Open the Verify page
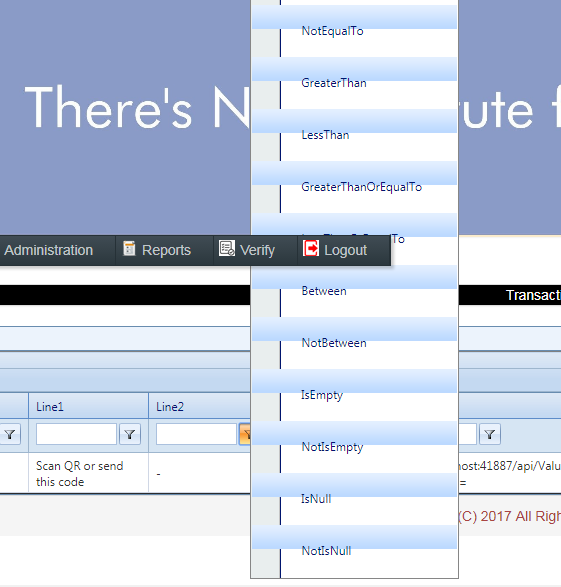Image resolution: width=561 pixels, height=587 pixels. pyautogui.click(x=255, y=250)
